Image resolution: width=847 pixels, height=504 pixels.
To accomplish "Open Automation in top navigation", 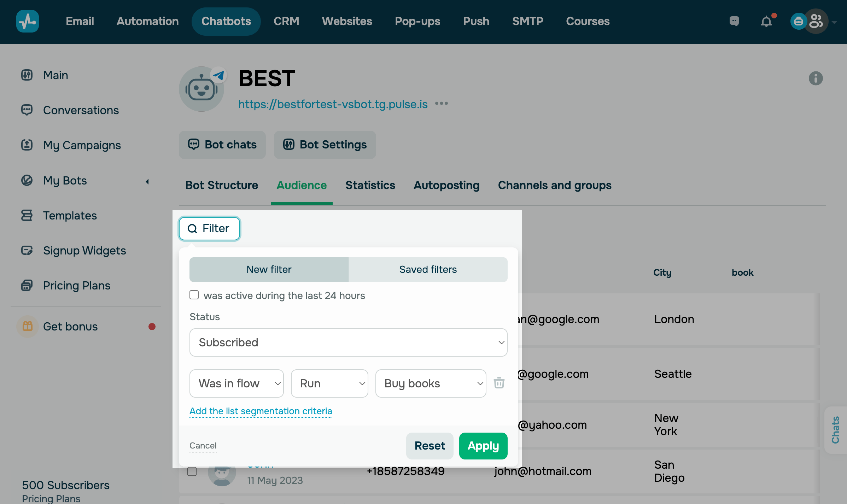I will click(x=148, y=21).
